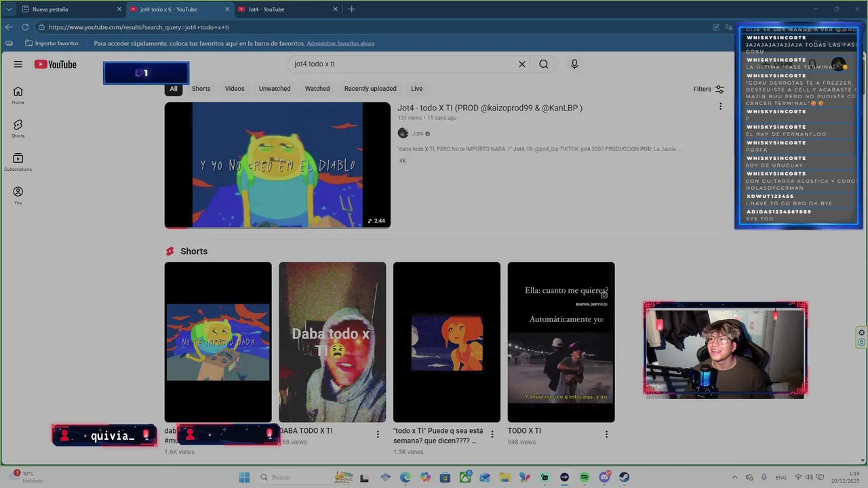Open the Filters panel
Viewport: 868px width, 488px height.
pyautogui.click(x=709, y=89)
